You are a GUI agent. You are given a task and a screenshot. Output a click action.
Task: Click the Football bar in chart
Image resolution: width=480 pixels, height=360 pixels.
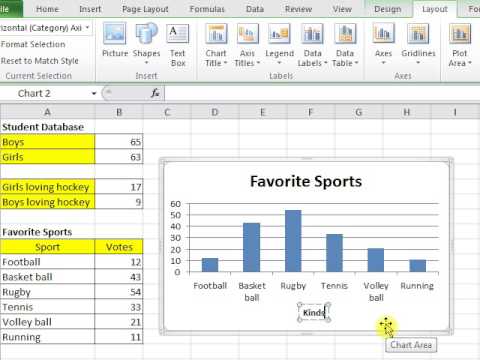tap(210, 265)
